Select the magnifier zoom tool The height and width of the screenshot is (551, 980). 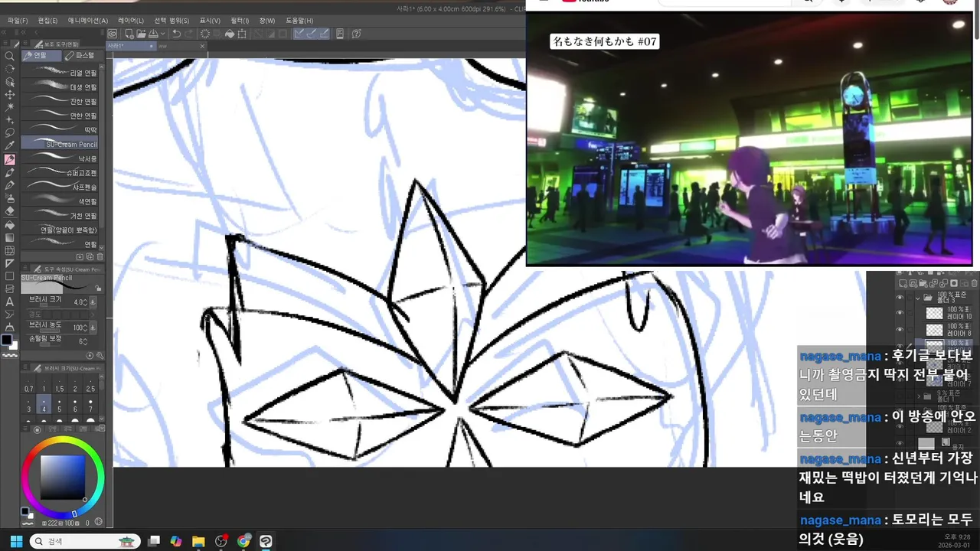tap(9, 56)
